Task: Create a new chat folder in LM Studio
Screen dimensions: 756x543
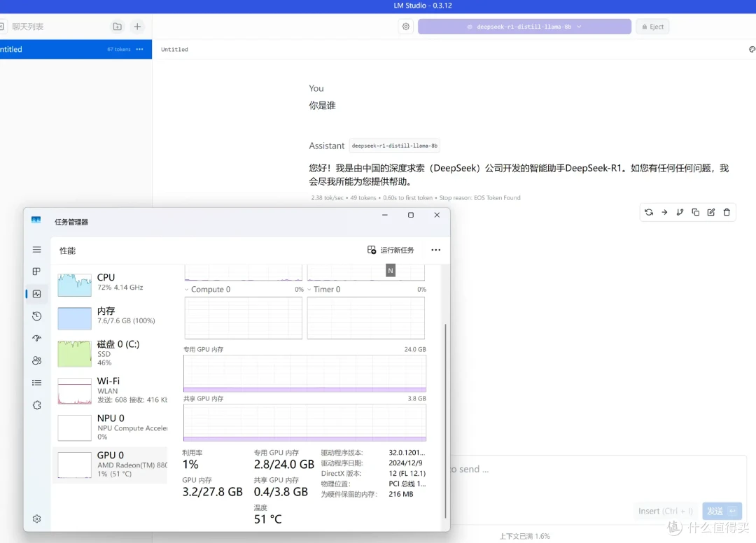Action: 117,27
